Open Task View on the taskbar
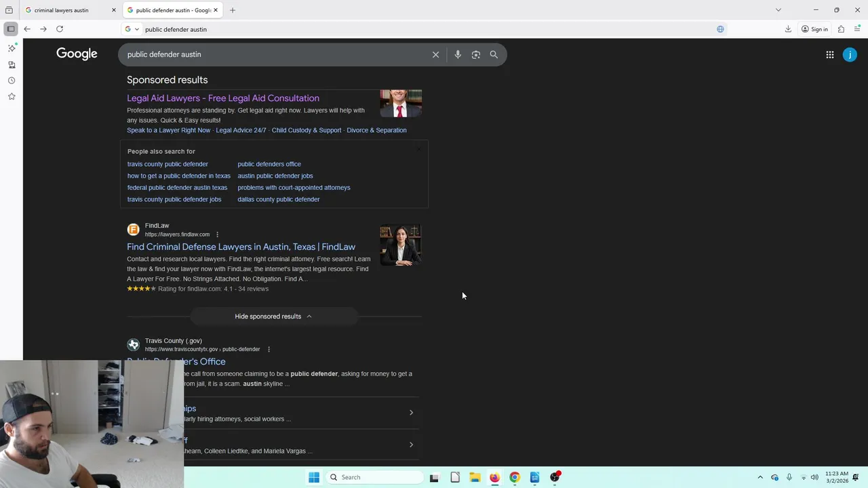Screen dimensions: 868x488 [434, 477]
